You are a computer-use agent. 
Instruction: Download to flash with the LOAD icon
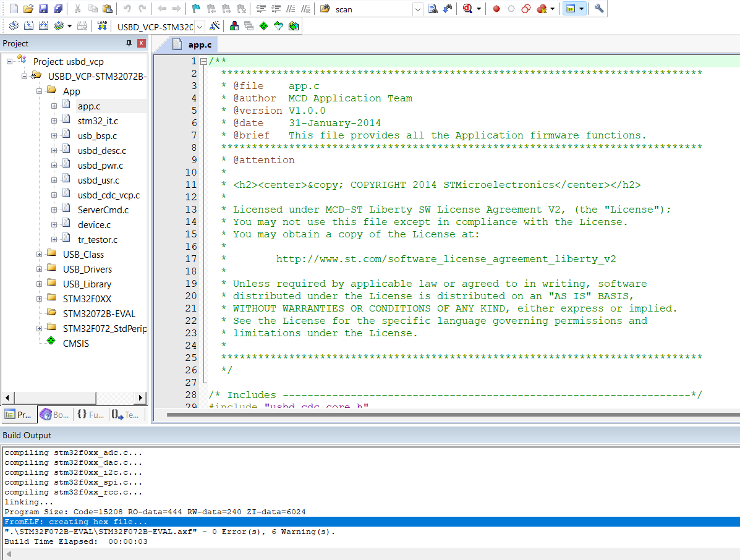tap(102, 26)
